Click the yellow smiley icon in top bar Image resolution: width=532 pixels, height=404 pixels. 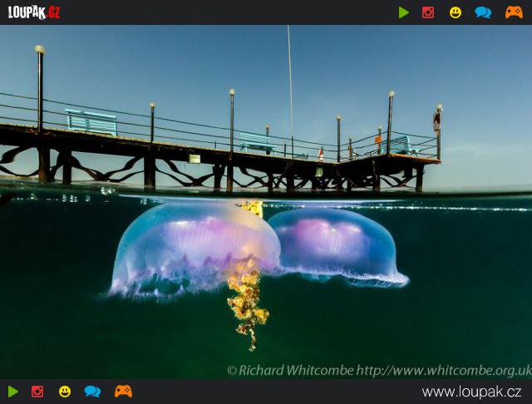pyautogui.click(x=456, y=12)
